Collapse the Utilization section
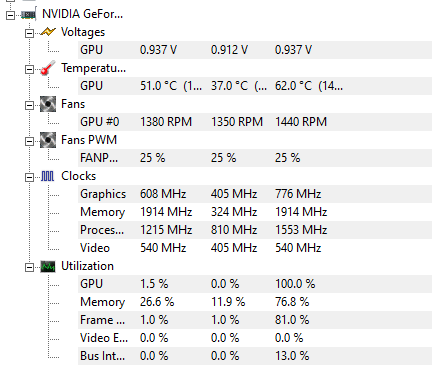 pyautogui.click(x=29, y=267)
